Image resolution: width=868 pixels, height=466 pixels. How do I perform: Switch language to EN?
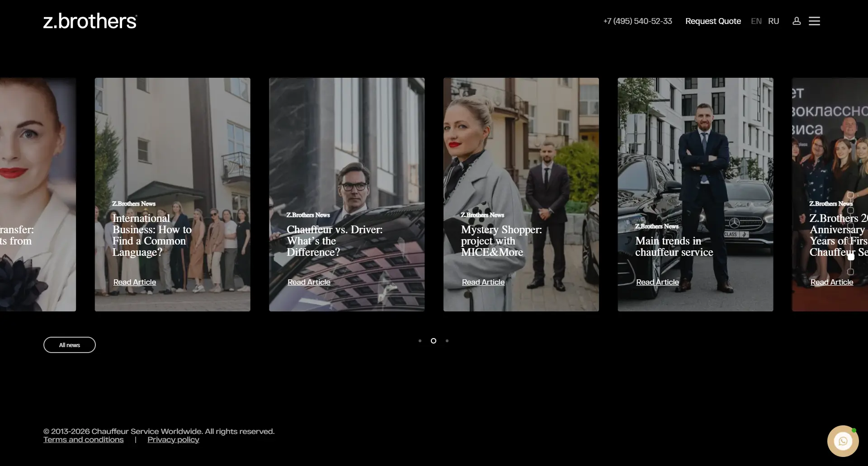pyautogui.click(x=756, y=21)
